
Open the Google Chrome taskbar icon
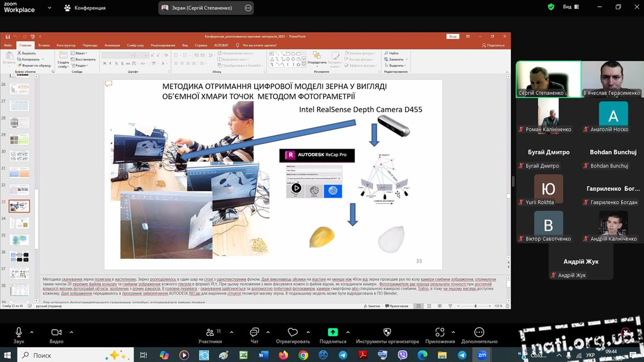click(x=303, y=355)
